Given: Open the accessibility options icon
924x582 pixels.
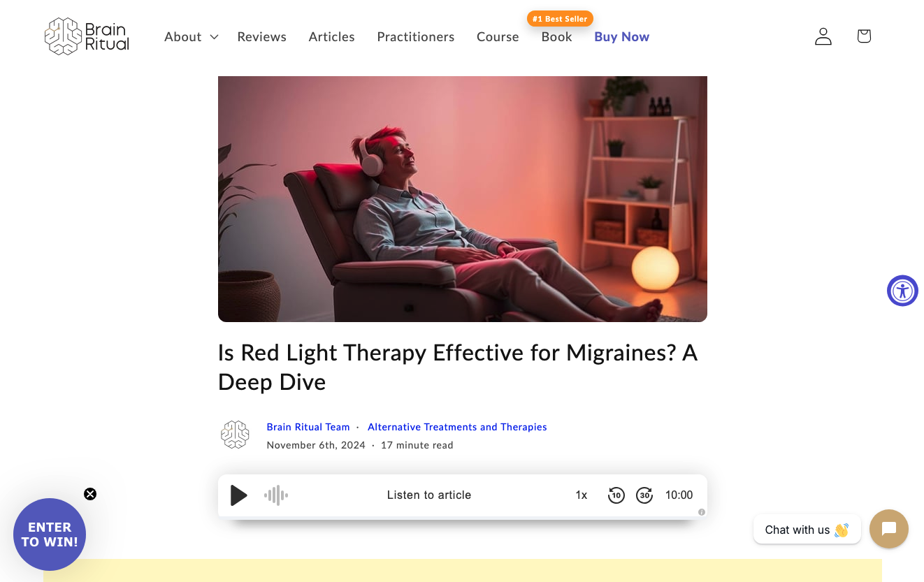Looking at the screenshot, I should [x=902, y=291].
